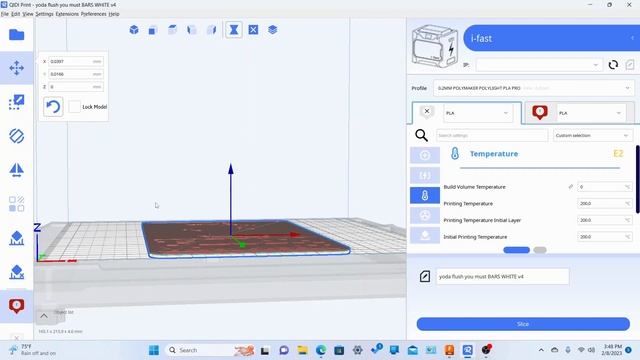Viewport: 640px width, 360px height.
Task: Edit the Printing Temperature value
Action: (604, 203)
